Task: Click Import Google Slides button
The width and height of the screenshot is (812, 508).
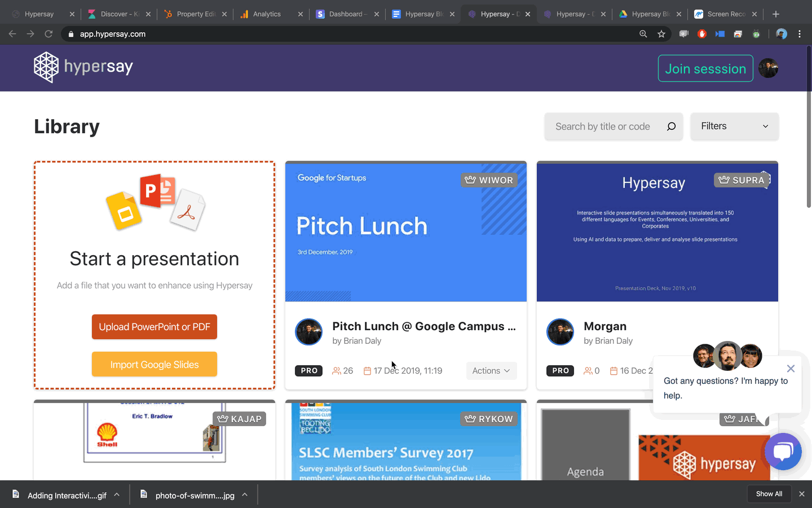Action: (155, 365)
